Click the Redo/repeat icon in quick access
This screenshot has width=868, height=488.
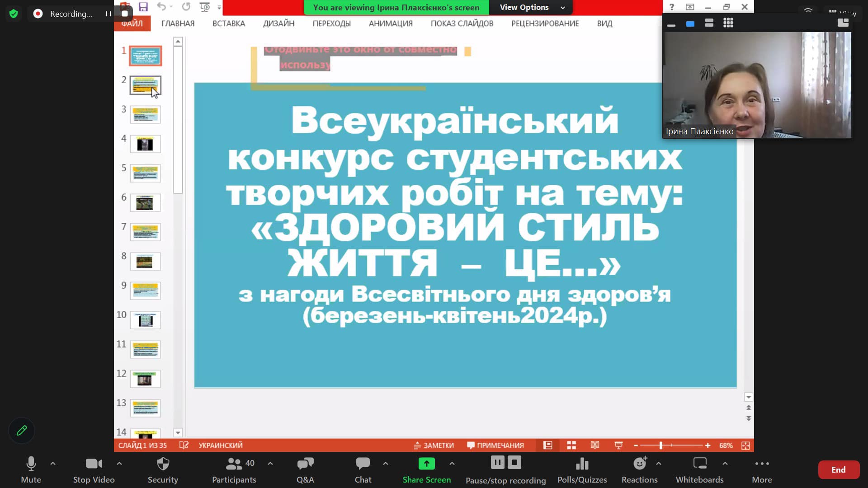[x=186, y=7]
